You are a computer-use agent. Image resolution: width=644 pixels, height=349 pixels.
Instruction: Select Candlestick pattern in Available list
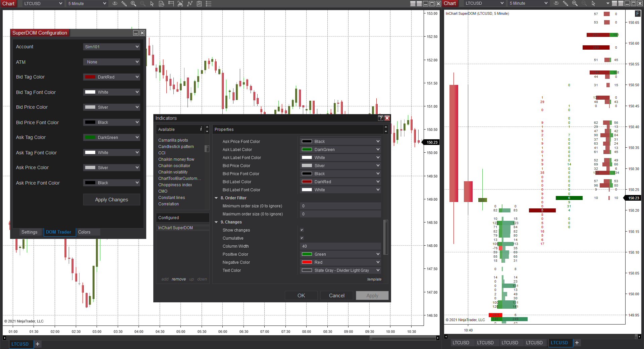tap(176, 147)
